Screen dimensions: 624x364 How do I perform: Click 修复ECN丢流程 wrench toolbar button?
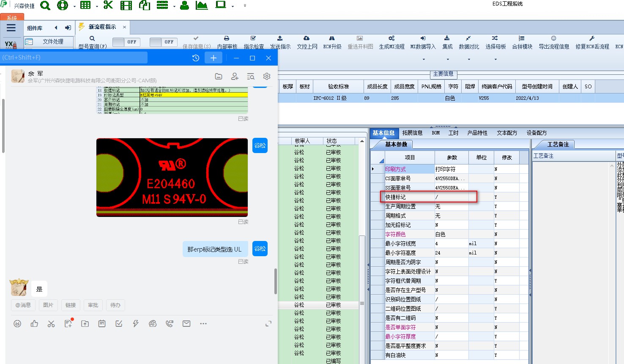592,43
